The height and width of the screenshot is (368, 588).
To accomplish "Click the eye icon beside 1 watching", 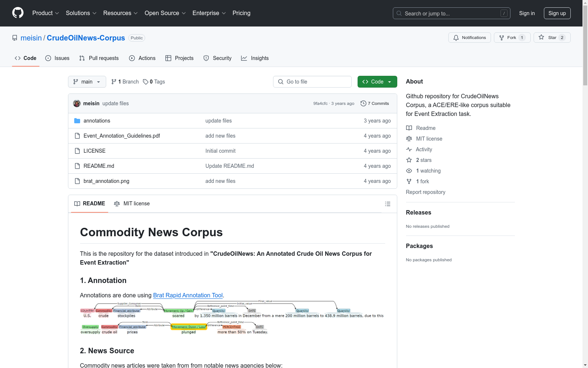I will point(409,171).
